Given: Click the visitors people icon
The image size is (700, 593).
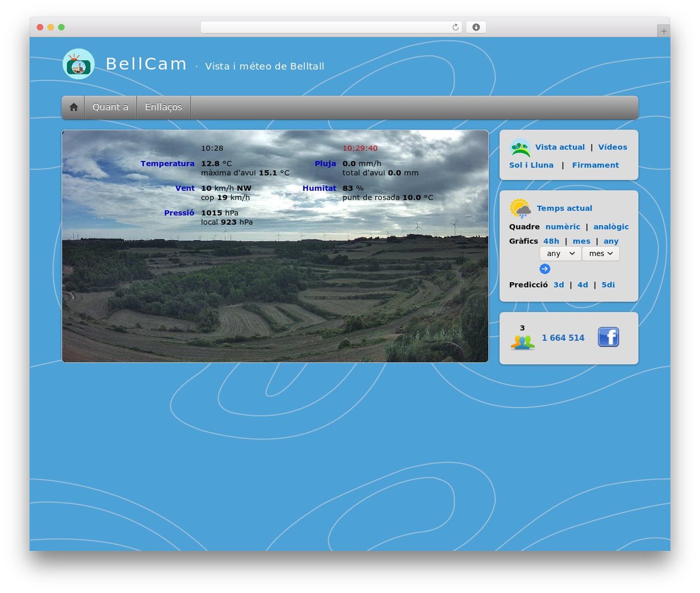Looking at the screenshot, I should tap(523, 342).
